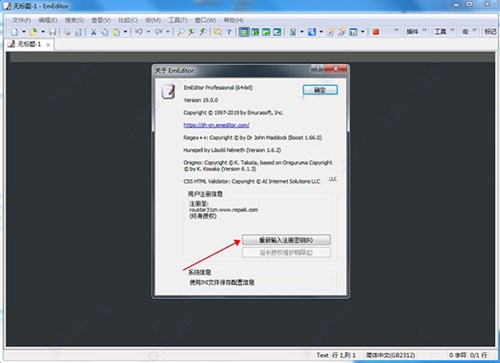Expand the dropdown arrow beside Open folder icon
Image resolution: width=500 pixels, height=363 pixels.
(43, 32)
